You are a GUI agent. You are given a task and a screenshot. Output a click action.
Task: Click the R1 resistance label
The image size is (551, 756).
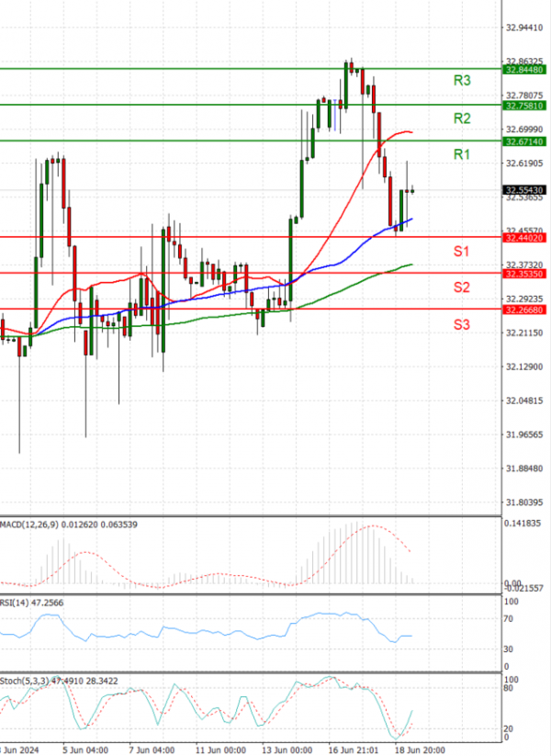462,154
